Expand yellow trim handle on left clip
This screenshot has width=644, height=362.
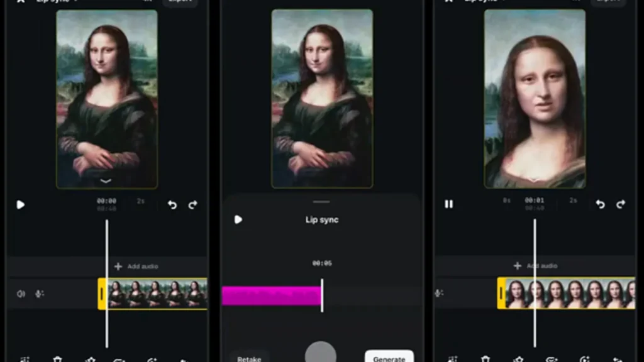coord(102,293)
